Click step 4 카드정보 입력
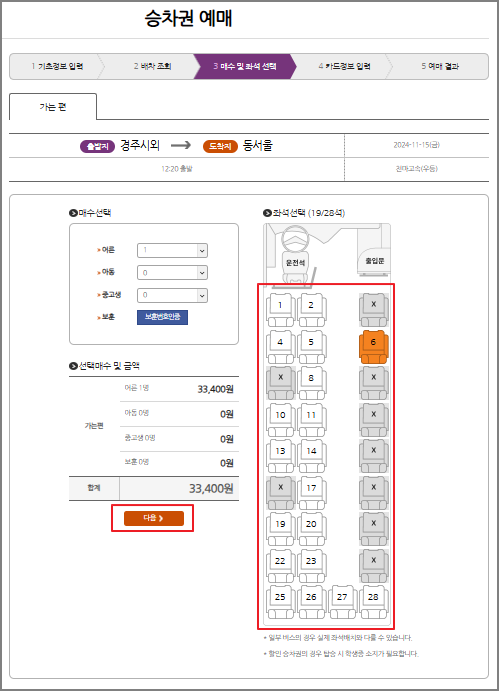Image resolution: width=499 pixels, height=691 pixels. 344,67
